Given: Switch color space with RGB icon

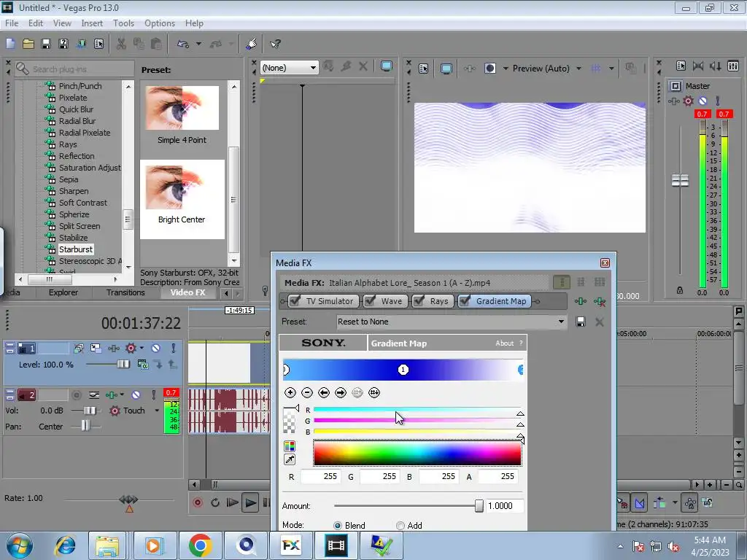Looking at the screenshot, I should 289,446.
